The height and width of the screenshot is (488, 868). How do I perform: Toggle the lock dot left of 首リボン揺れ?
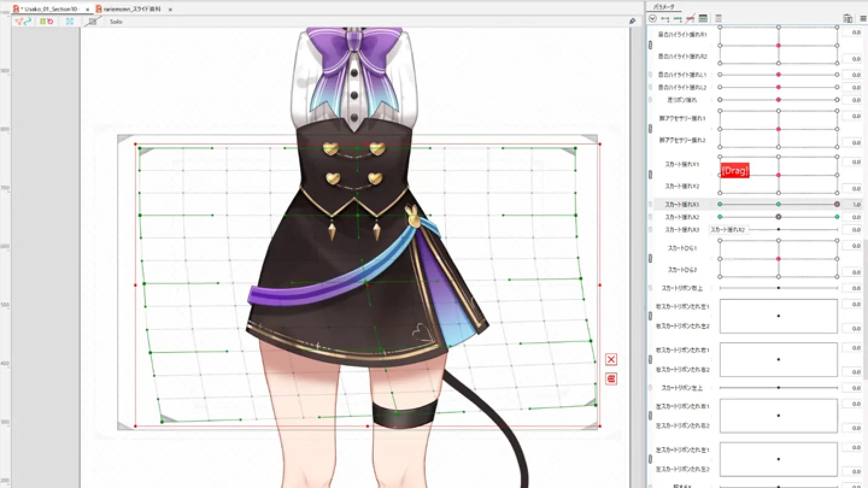pos(650,100)
